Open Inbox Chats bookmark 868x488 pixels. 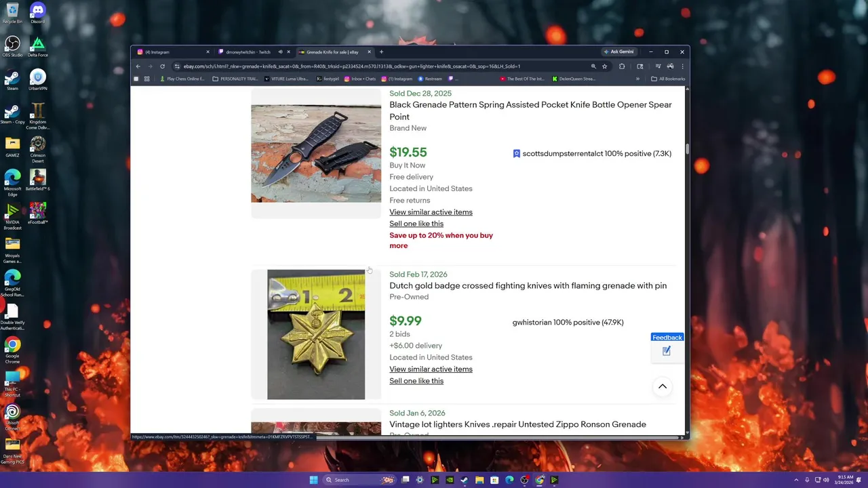point(360,79)
